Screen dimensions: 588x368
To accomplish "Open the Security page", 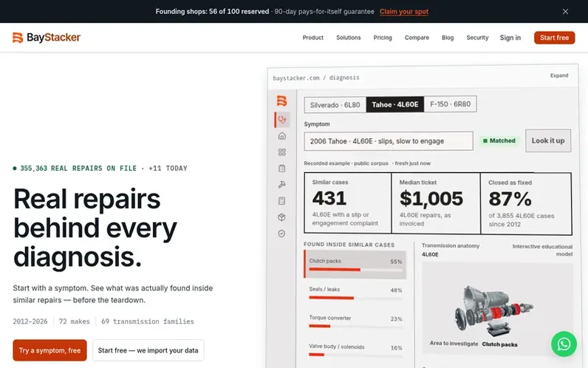I will coord(477,38).
